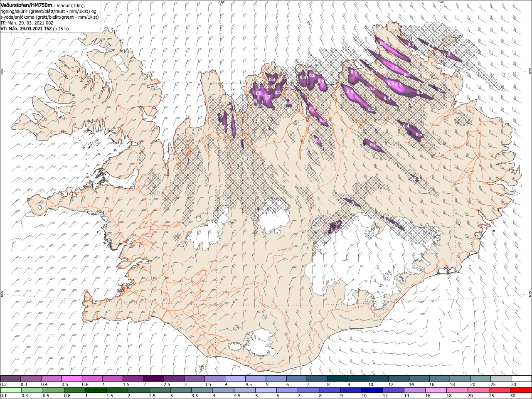This screenshot has height=399, width=532.
Task: Pick upper-row white swatch starting at 30
Action: pos(521,379)
